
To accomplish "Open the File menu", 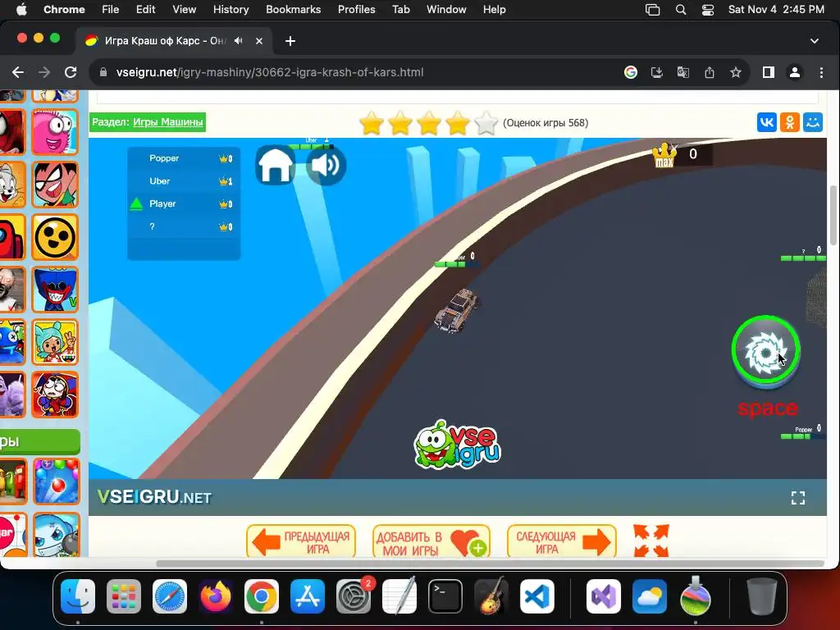I will point(111,10).
